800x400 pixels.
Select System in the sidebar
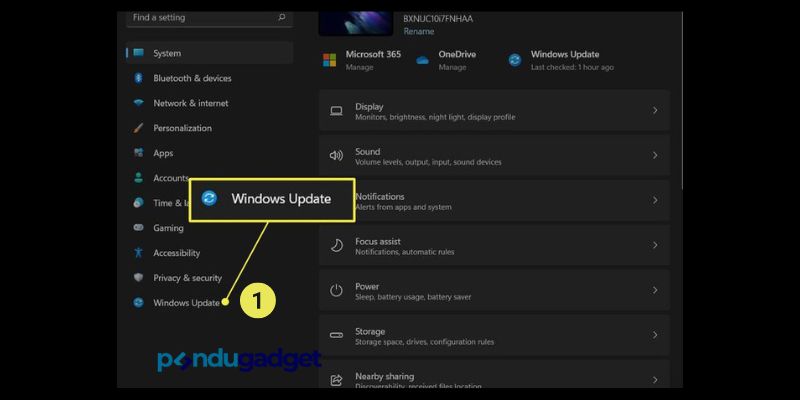[x=209, y=53]
